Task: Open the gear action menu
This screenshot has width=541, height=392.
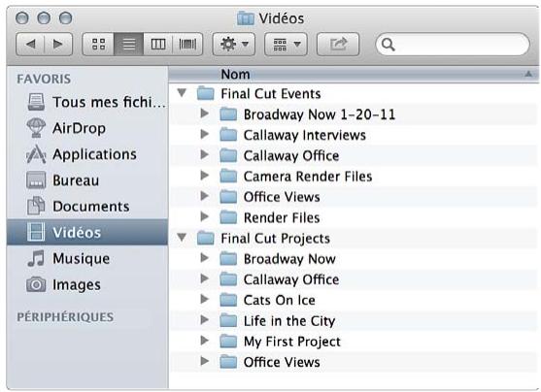Action: pos(234,44)
